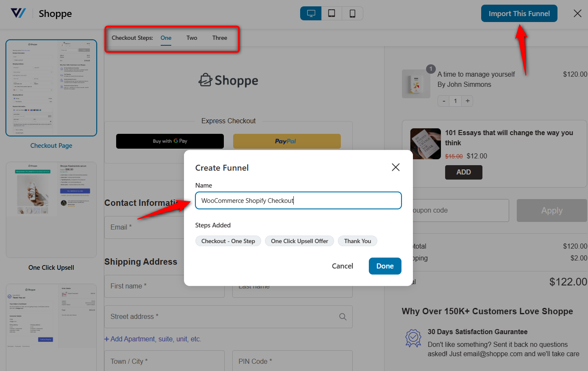
Task: Switch to desktop preview icon
Action: click(311, 14)
